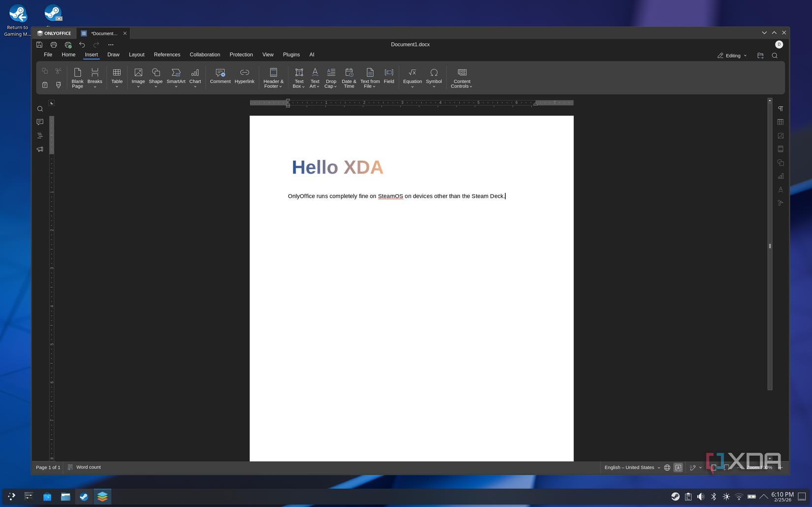Insert a Blank Page
This screenshot has height=507, width=812.
(77, 78)
